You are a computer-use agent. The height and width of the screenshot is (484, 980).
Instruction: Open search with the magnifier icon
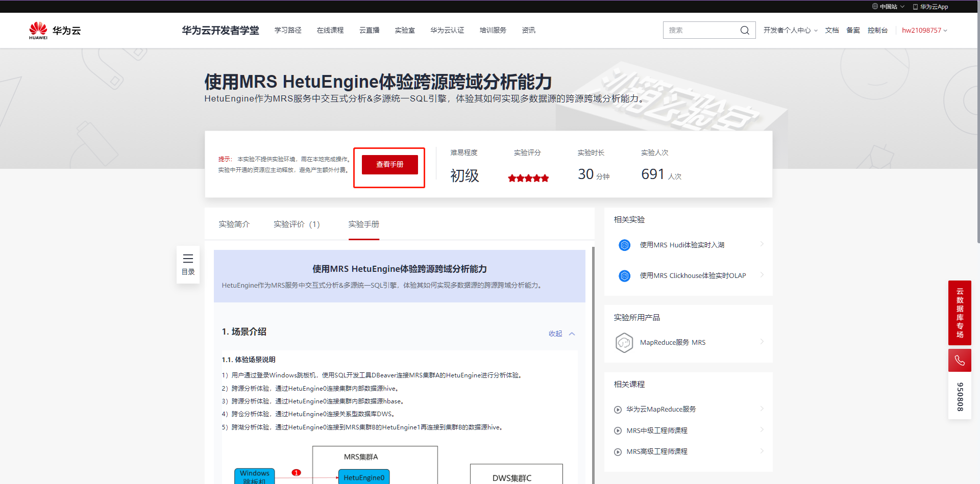click(x=745, y=30)
